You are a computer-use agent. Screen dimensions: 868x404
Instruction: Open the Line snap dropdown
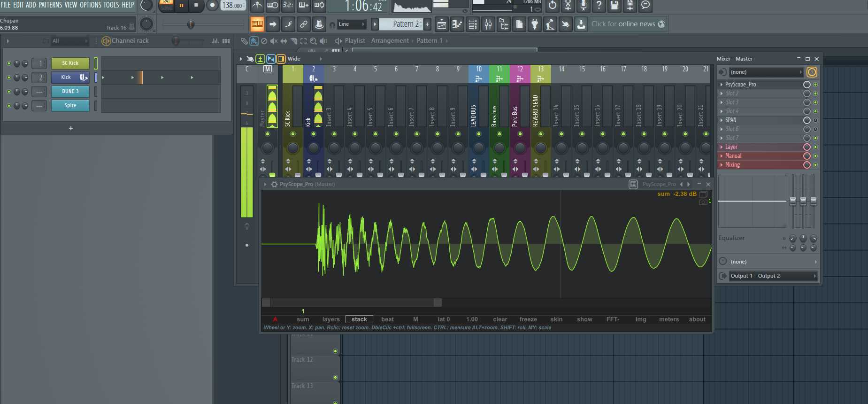[352, 24]
